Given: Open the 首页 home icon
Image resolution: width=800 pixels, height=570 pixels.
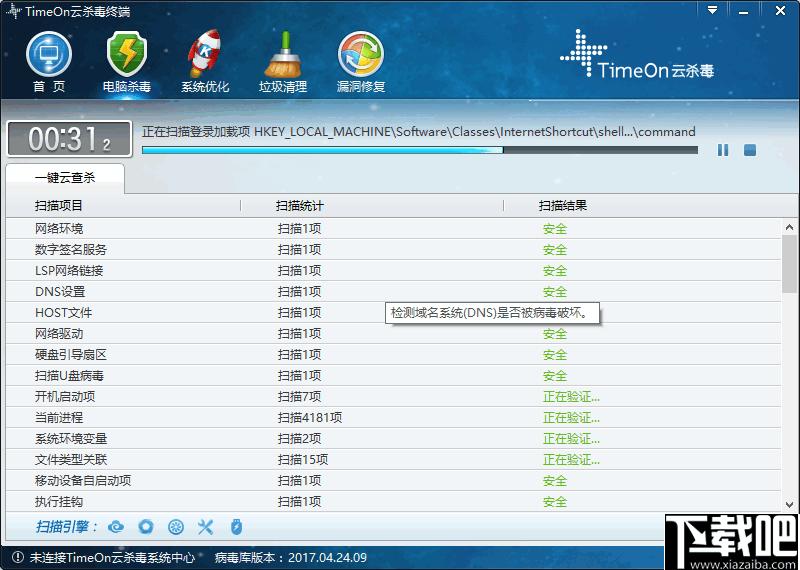Looking at the screenshot, I should point(49,62).
